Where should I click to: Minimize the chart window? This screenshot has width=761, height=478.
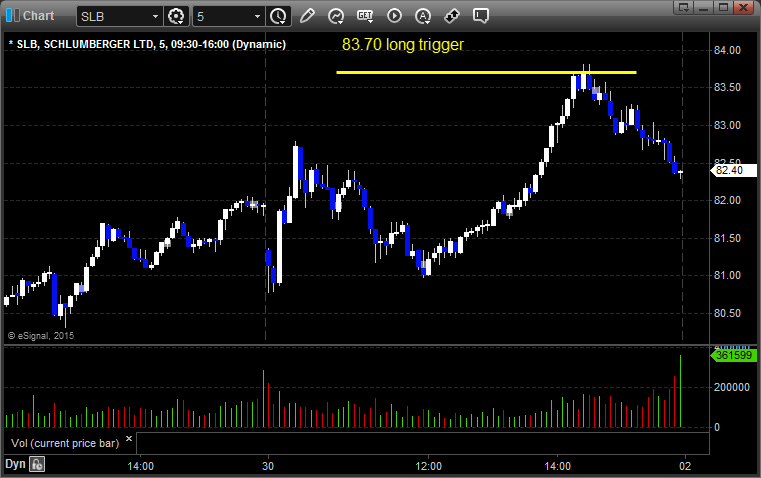point(704,7)
